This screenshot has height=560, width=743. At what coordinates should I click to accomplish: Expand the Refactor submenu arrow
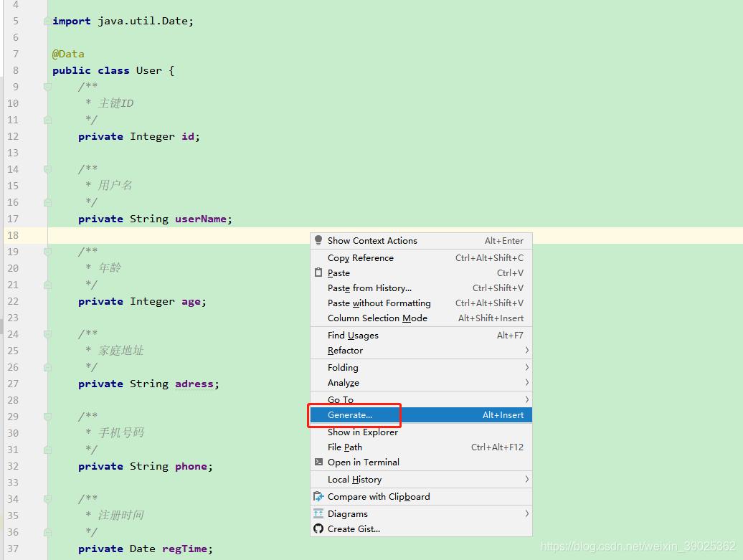tap(526, 350)
